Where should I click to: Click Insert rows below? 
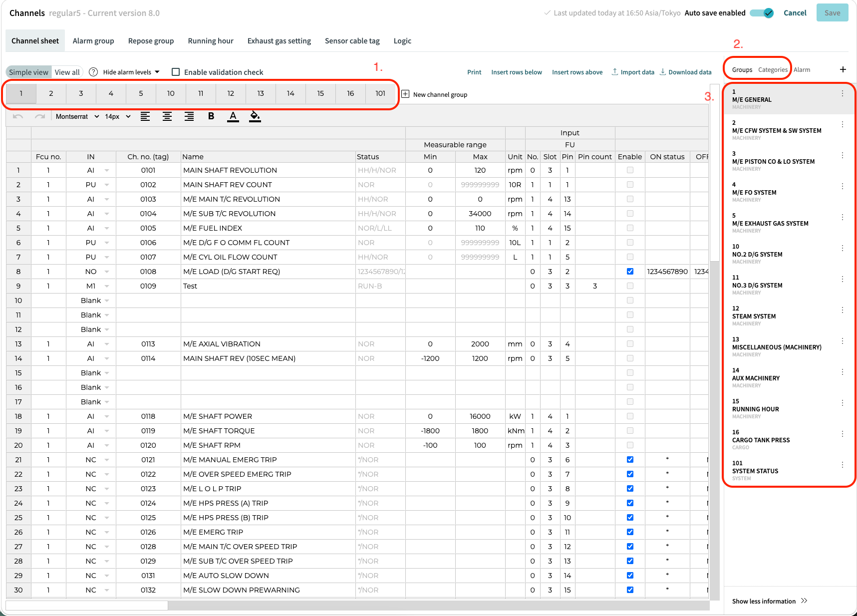517,72
